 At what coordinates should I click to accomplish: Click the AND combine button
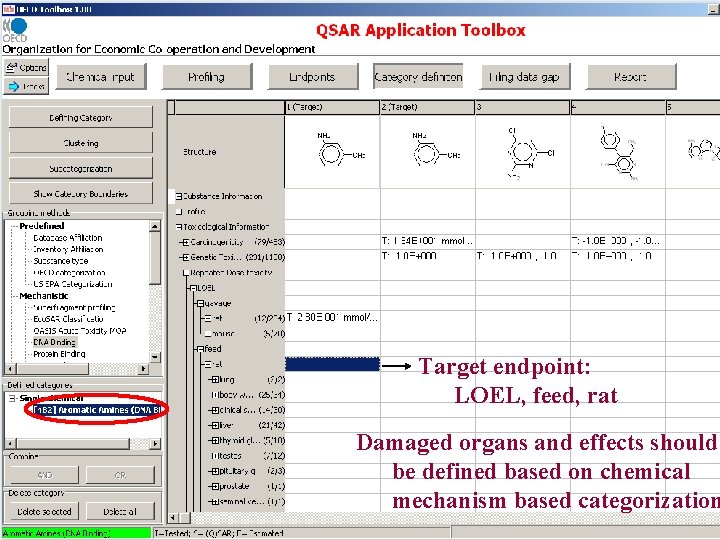tap(44, 475)
